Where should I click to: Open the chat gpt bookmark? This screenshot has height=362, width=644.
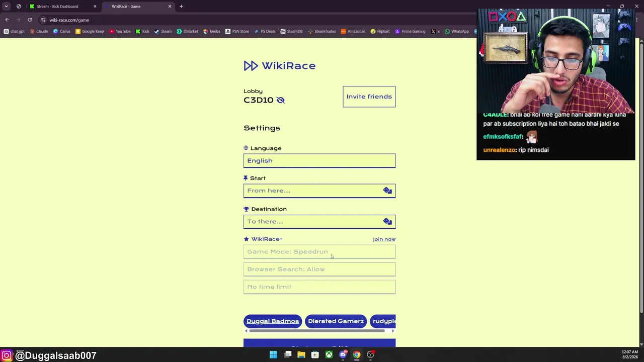coord(14,31)
